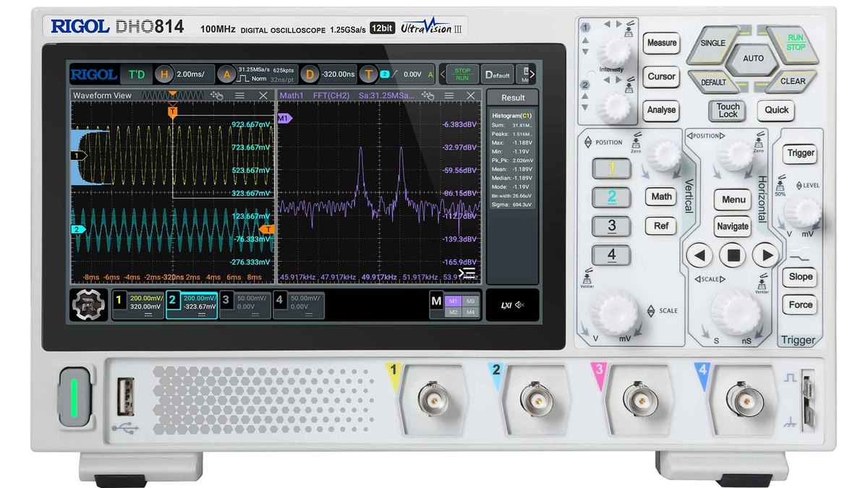Click the left chevron before STOP/RUN
Viewport: 868px width, 488px height.
[x=442, y=74]
